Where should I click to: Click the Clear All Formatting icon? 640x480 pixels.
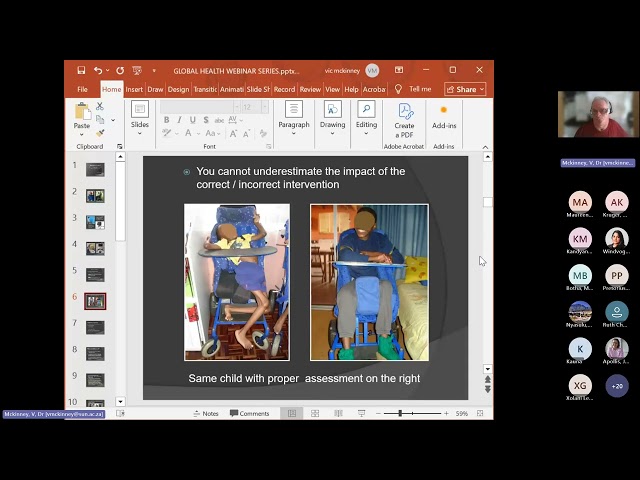pyautogui.click(x=263, y=133)
